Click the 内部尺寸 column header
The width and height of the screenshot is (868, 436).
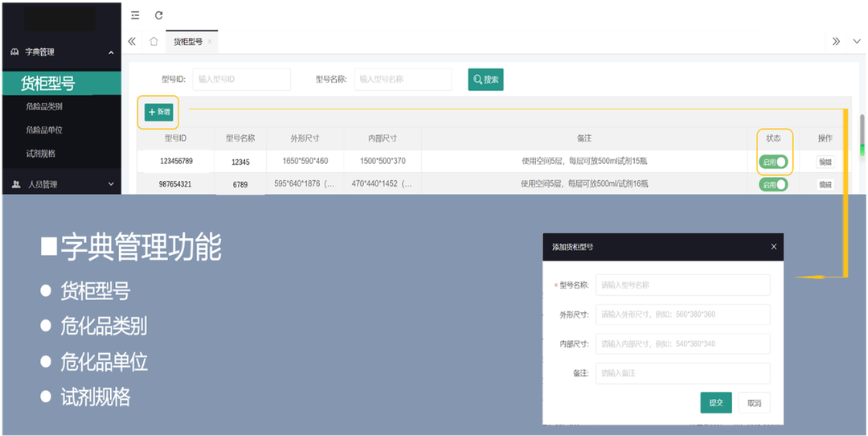coord(383,138)
